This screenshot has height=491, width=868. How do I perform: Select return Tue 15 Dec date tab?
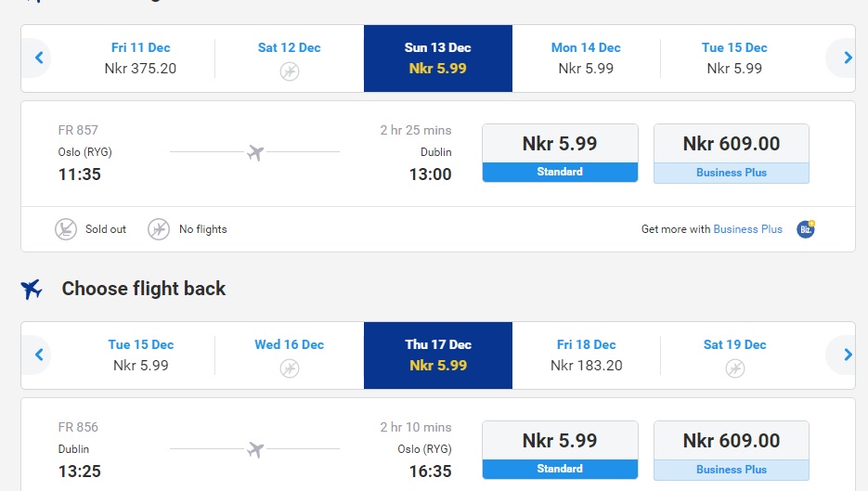click(140, 355)
